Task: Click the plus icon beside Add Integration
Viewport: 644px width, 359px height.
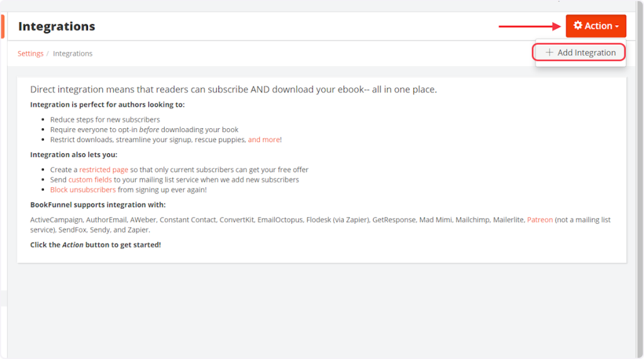Action: [x=549, y=53]
